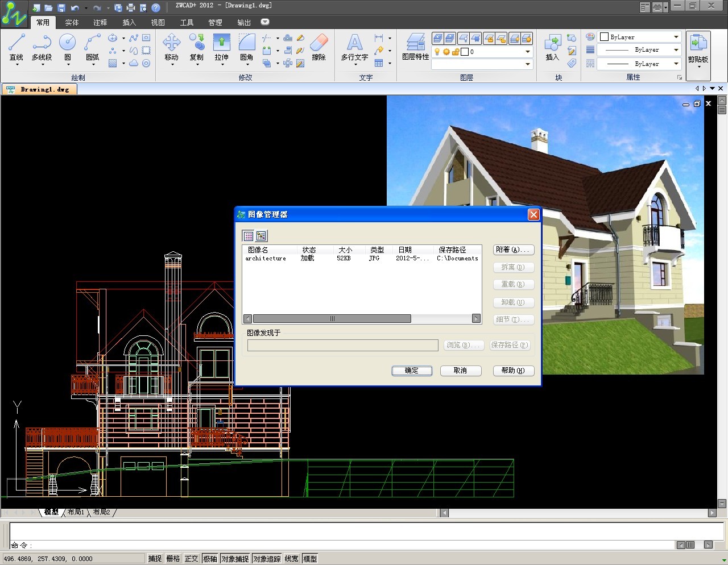
Task: Expand the 剪贴板 clipboard panel
Action: (x=698, y=67)
